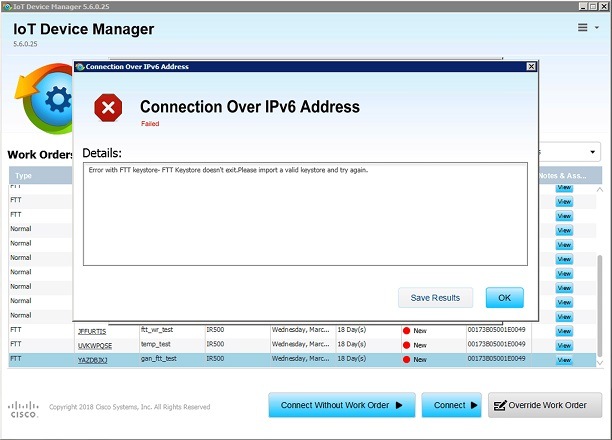Viewport: 612px width, 440px height.
Task: Click the Connect Without Work Order button
Action: pyautogui.click(x=342, y=405)
